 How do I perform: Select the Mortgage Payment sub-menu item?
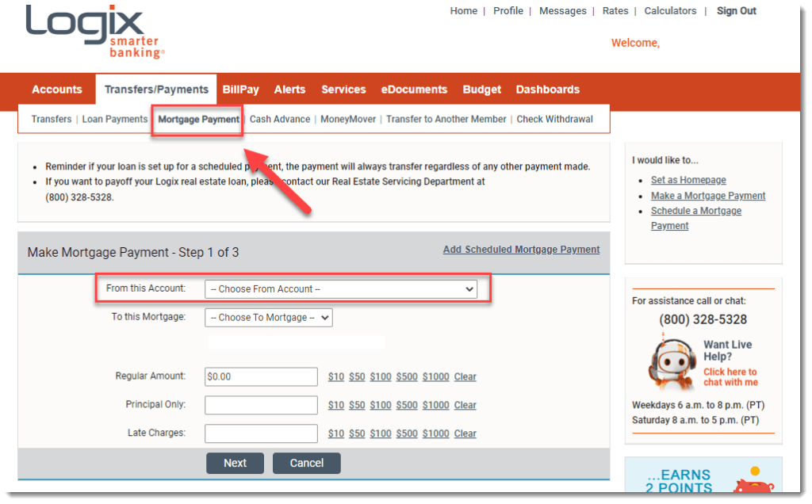[198, 120]
